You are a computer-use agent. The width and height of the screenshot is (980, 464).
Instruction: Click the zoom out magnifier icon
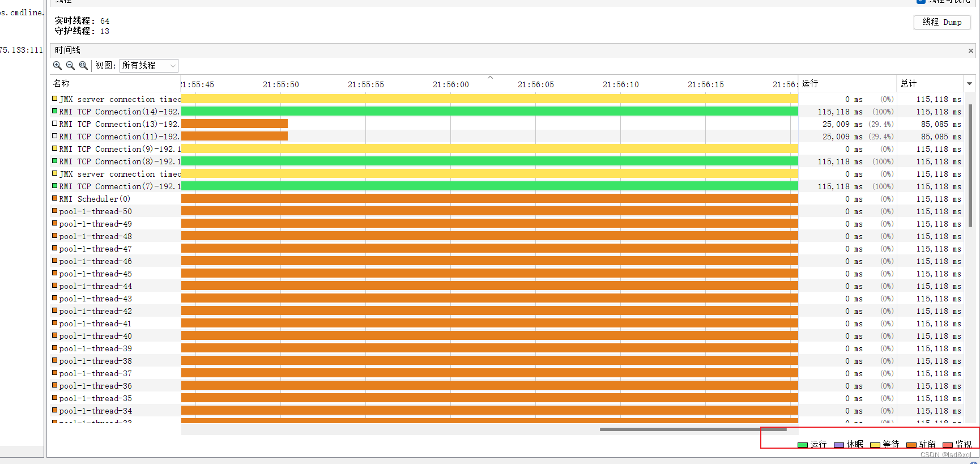pyautogui.click(x=70, y=66)
